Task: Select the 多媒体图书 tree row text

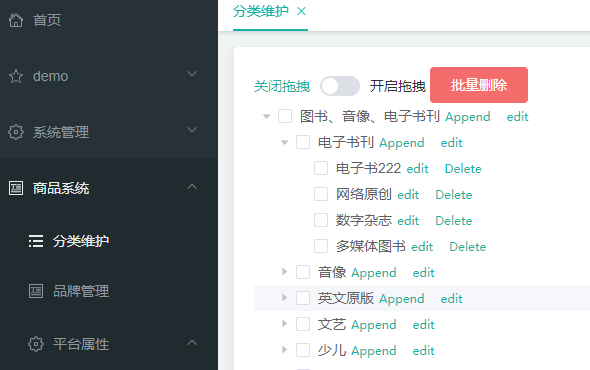Action: (x=371, y=246)
